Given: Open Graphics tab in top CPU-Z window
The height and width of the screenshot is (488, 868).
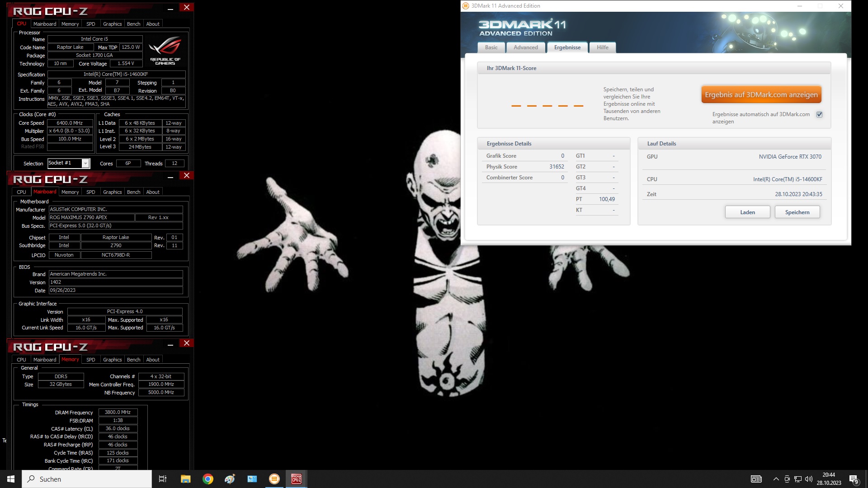Looking at the screenshot, I should tap(113, 24).
